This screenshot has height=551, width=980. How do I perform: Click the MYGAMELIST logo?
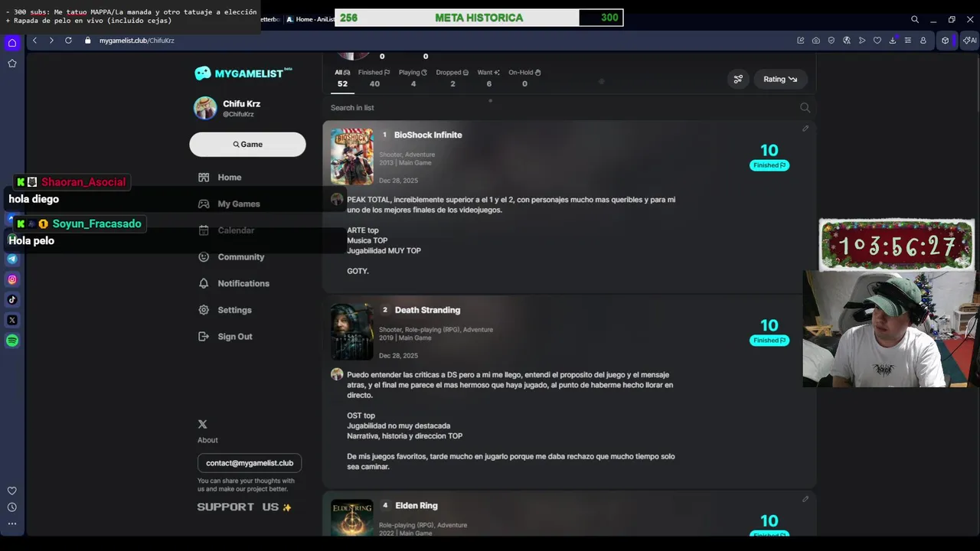tap(243, 73)
